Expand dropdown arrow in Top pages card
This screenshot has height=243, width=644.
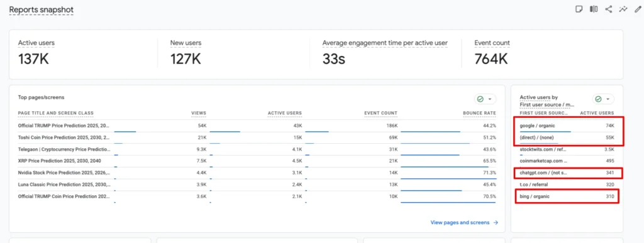tap(489, 99)
